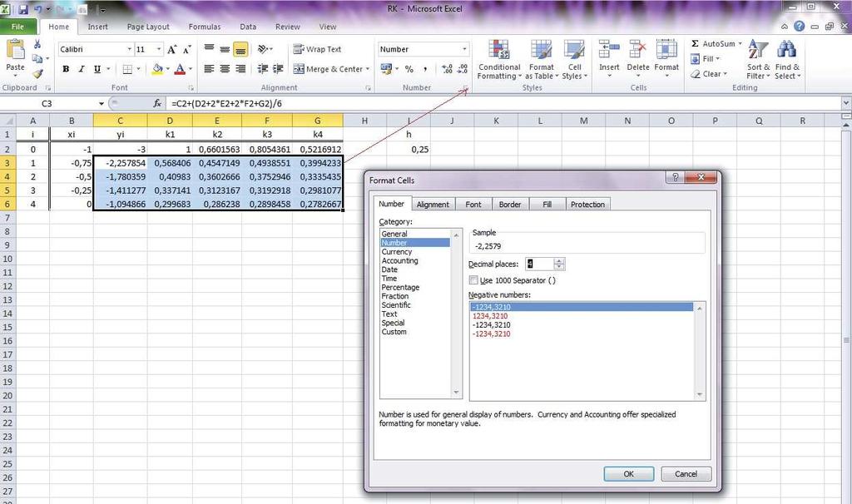Open the Border tab in Format Cells

tap(510, 205)
